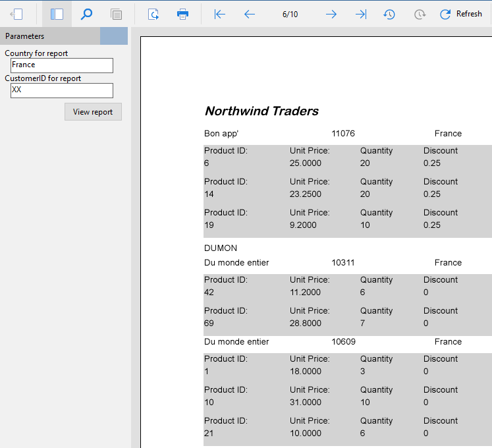Click the Country for report label

[x=36, y=53]
